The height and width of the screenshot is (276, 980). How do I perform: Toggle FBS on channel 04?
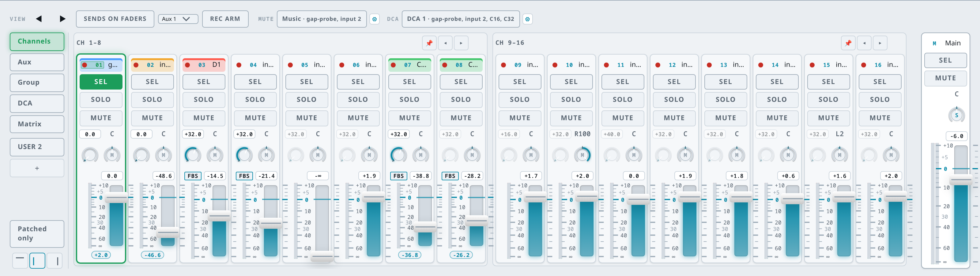click(244, 176)
